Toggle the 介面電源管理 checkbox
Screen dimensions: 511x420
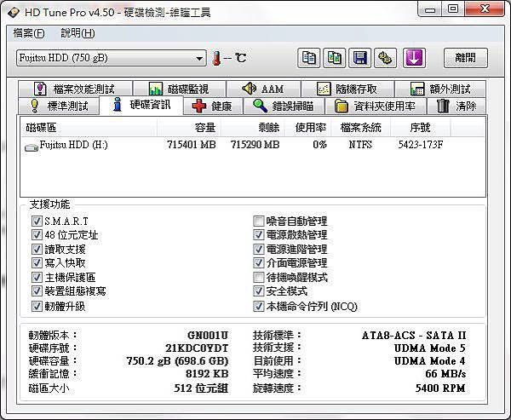point(258,263)
